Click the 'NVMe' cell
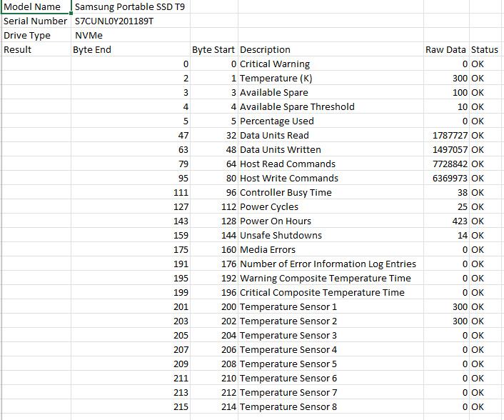This screenshot has height=420, width=504. (131, 35)
